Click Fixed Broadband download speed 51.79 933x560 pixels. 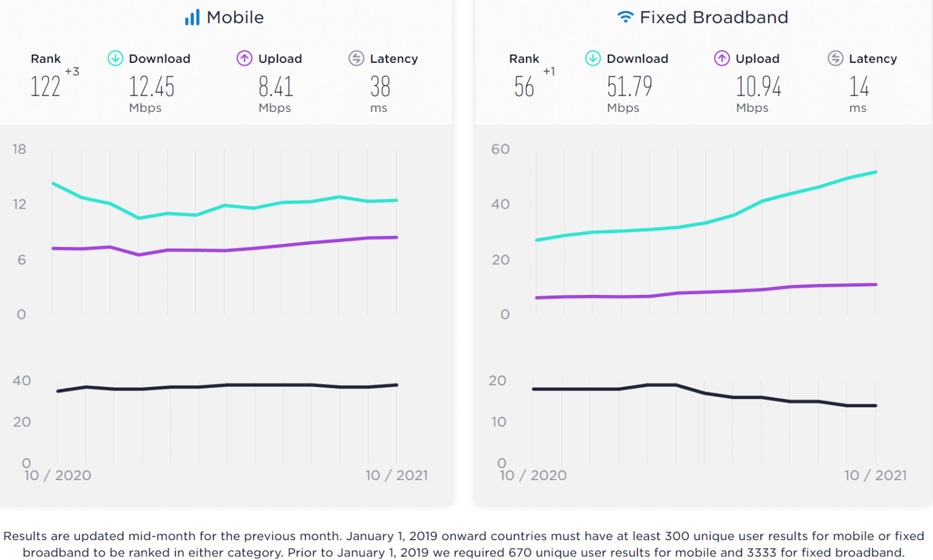click(x=630, y=87)
